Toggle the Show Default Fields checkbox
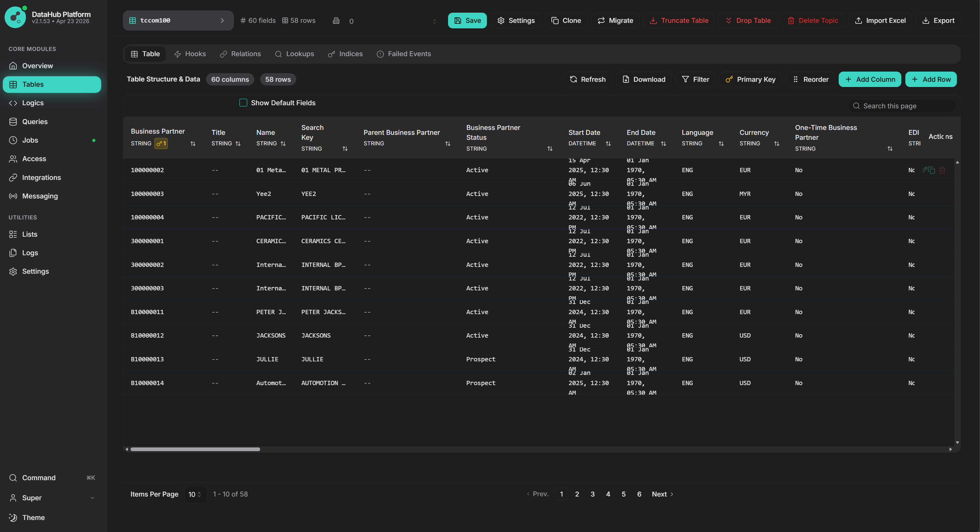Image resolution: width=980 pixels, height=532 pixels. click(x=243, y=102)
